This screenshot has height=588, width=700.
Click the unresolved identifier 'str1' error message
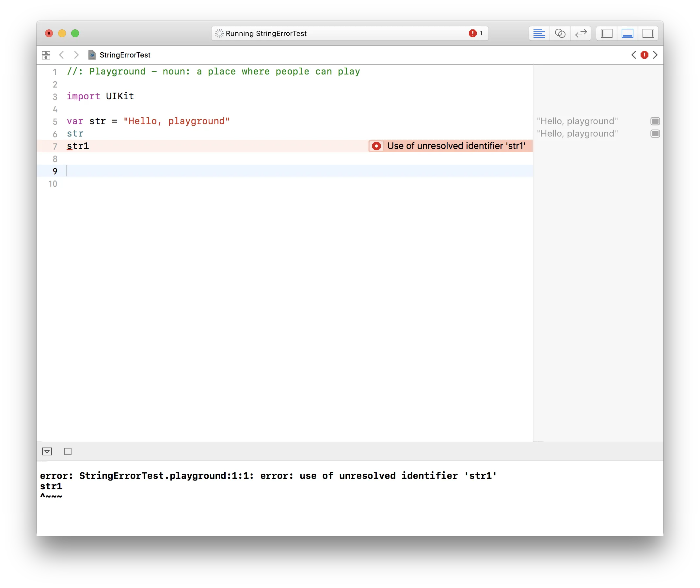tap(456, 146)
